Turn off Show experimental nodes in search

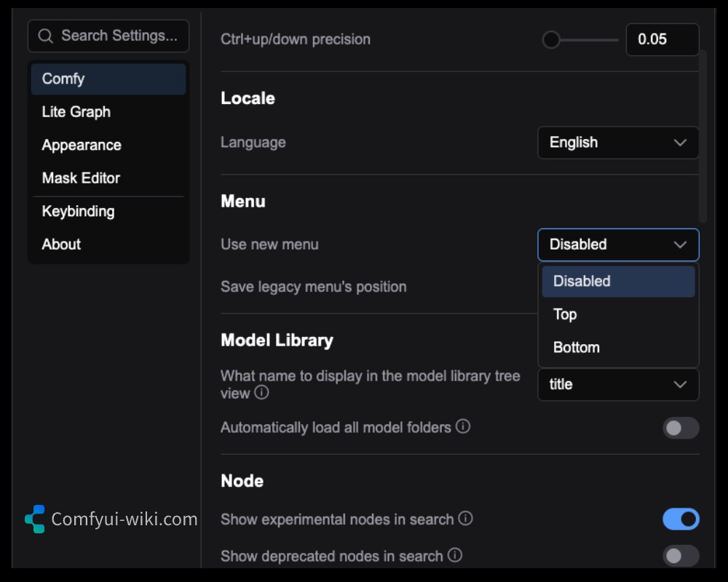[680, 519]
